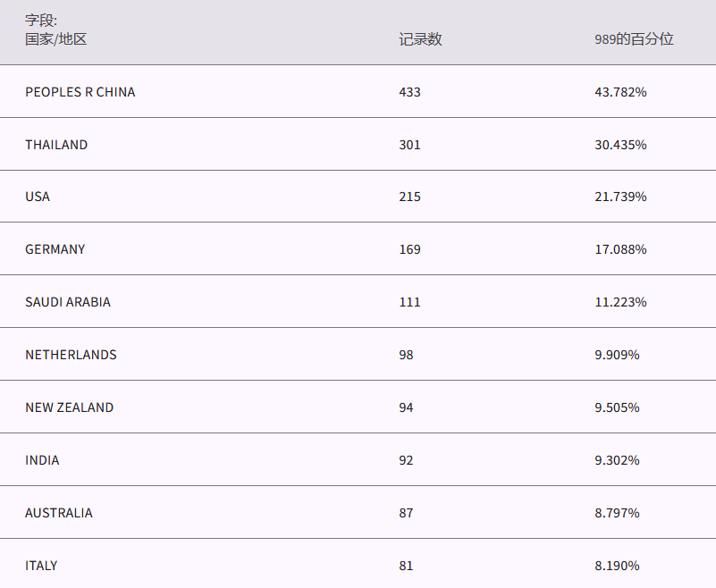Select the USA country name
Image resolution: width=716 pixels, height=588 pixels.
point(38,197)
